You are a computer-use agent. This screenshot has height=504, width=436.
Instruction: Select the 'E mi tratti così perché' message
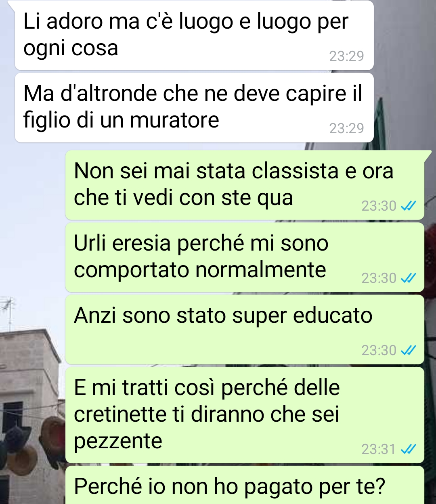[245, 415]
